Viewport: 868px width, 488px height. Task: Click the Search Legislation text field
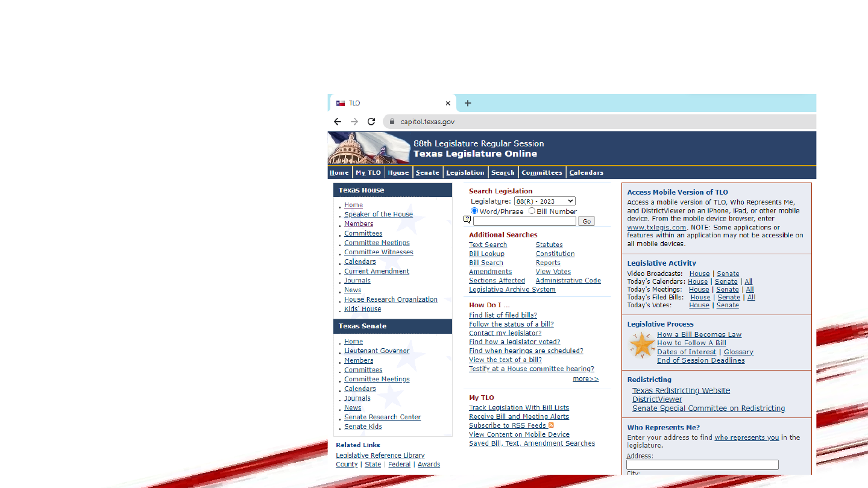(x=524, y=221)
